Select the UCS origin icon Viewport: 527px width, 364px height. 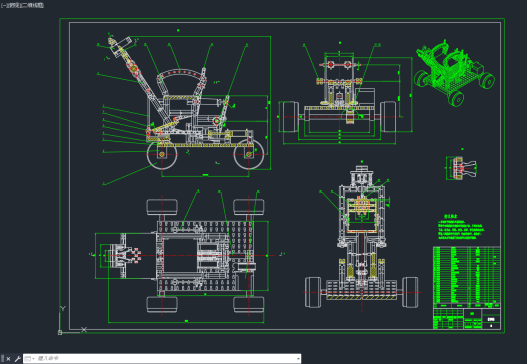point(60,332)
